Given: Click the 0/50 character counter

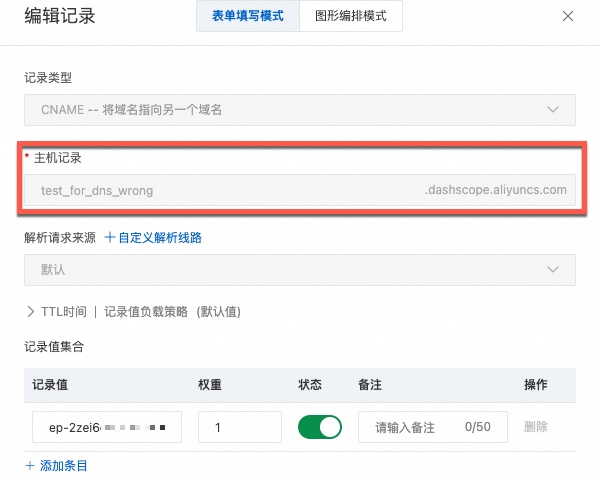Looking at the screenshot, I should coord(478,427).
